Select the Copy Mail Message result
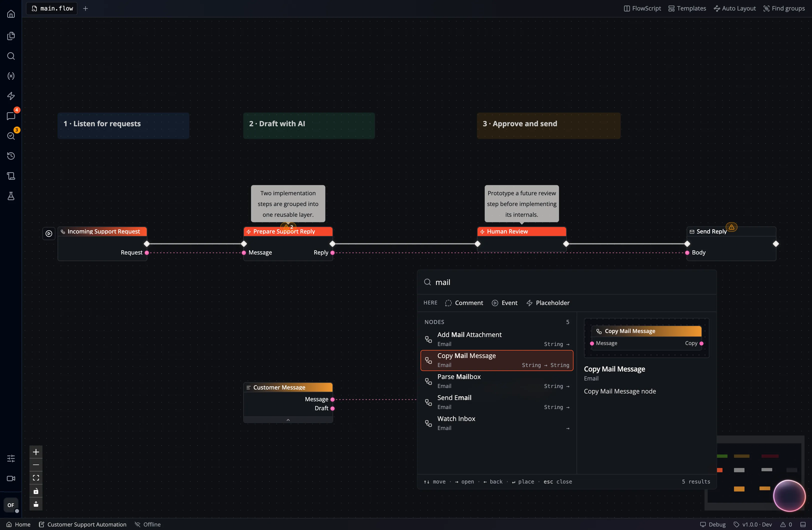The image size is (812, 530). pyautogui.click(x=497, y=360)
